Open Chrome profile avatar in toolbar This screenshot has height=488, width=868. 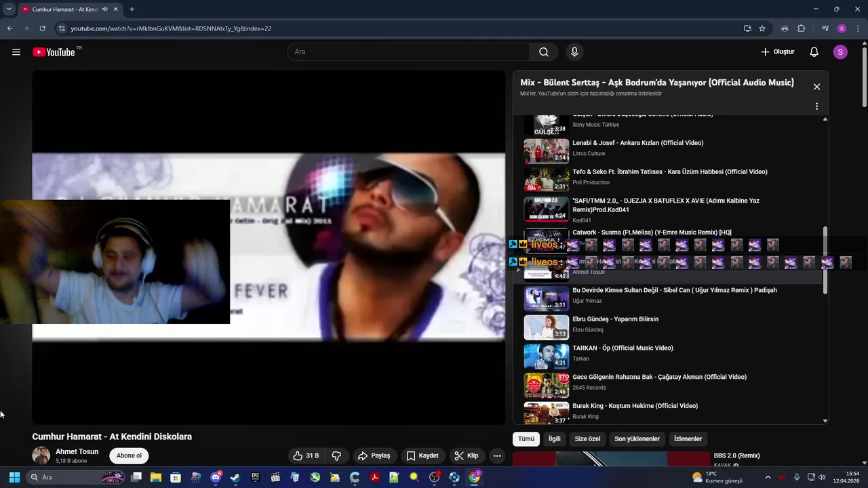(842, 28)
